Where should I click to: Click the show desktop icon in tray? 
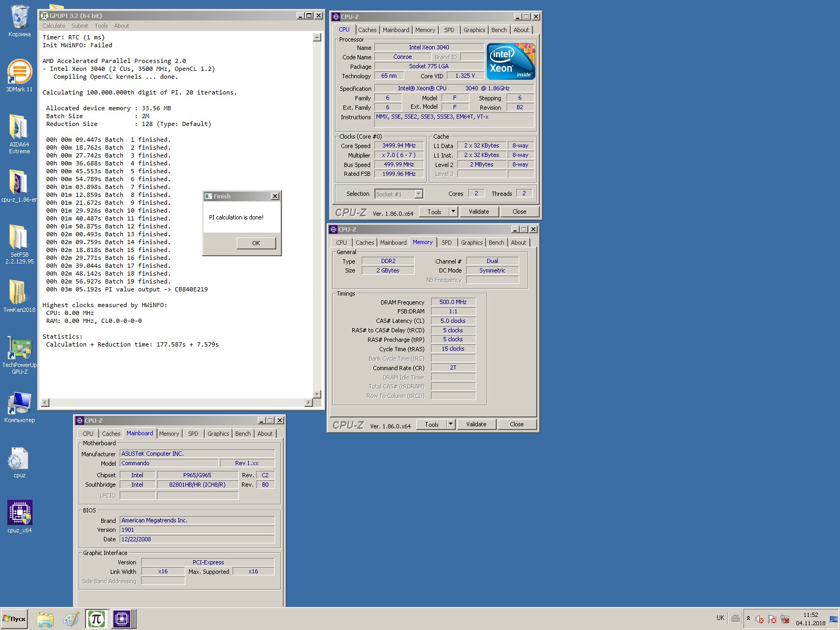(833, 619)
